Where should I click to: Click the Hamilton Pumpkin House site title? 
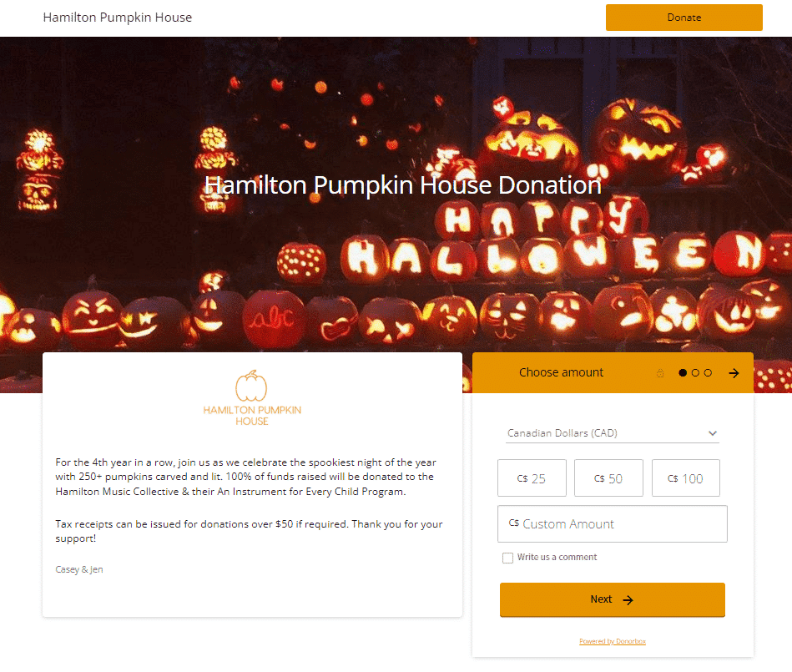click(117, 18)
